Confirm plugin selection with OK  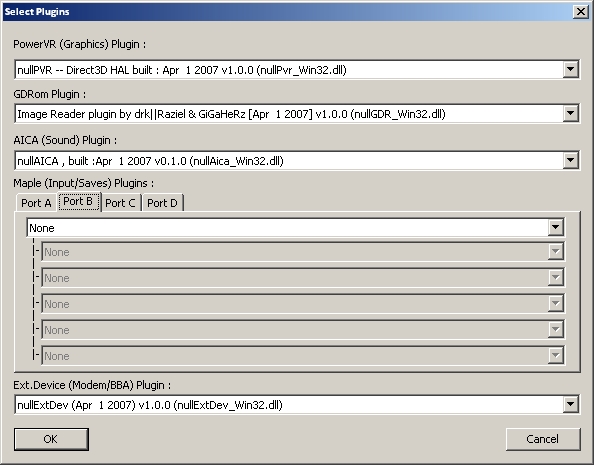point(51,439)
